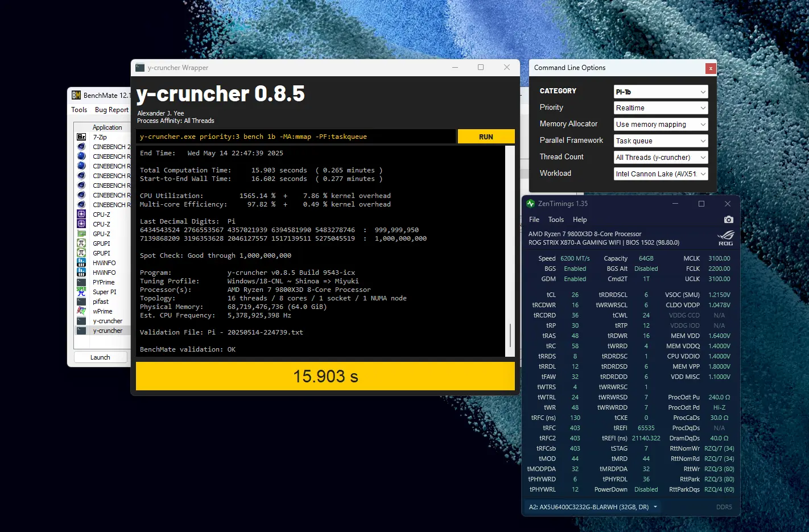
Task: Select the pifast row label in BenchMate
Action: coord(101,302)
